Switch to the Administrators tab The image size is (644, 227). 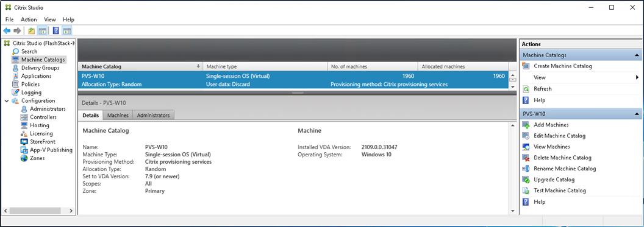(x=153, y=116)
